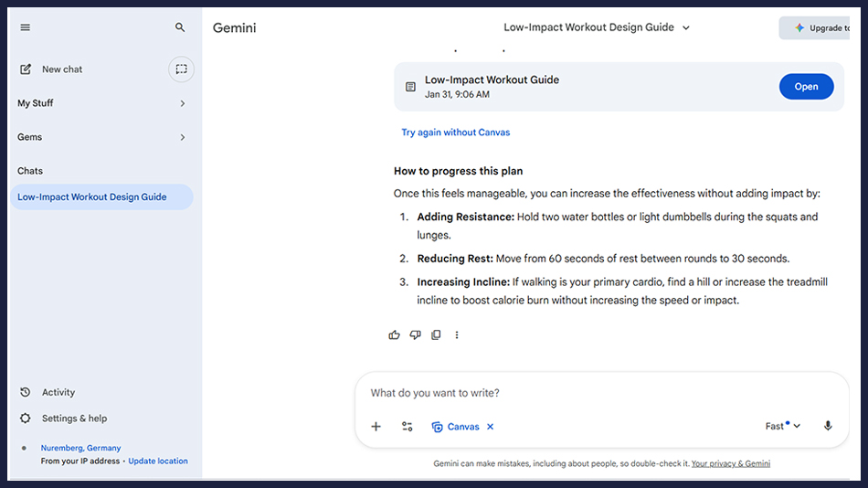Viewport: 868px width, 488px height.
Task: Add a file with the plus icon
Action: (x=376, y=427)
